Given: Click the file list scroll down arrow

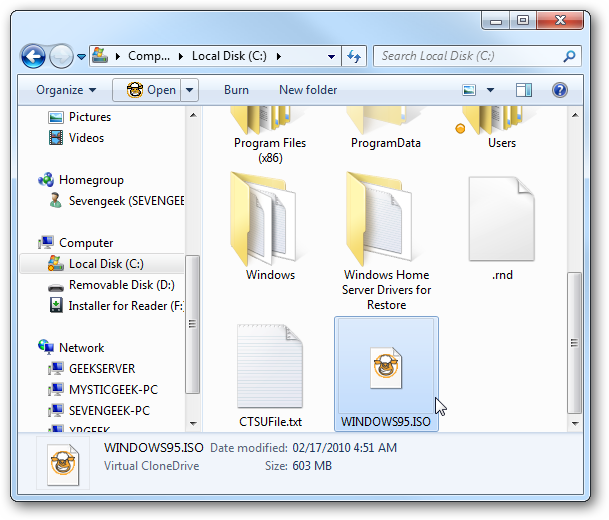Looking at the screenshot, I should tap(575, 423).
